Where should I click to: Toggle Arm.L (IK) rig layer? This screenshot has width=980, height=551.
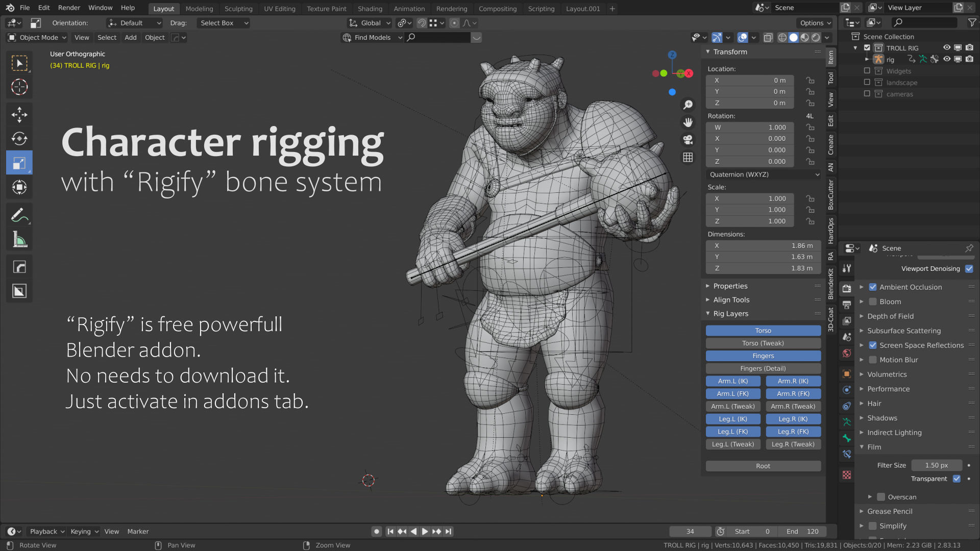[x=733, y=381]
